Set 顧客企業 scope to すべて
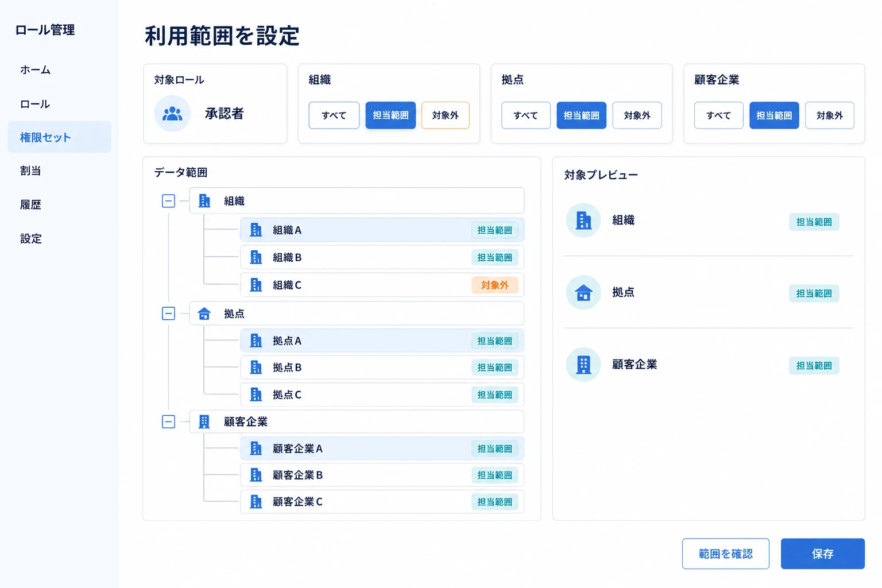The height and width of the screenshot is (588, 882). pos(719,115)
